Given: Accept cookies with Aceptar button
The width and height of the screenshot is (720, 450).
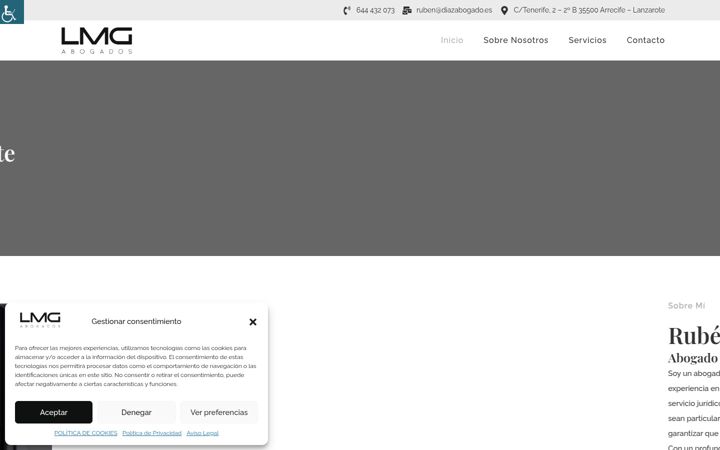Looking at the screenshot, I should point(54,412).
